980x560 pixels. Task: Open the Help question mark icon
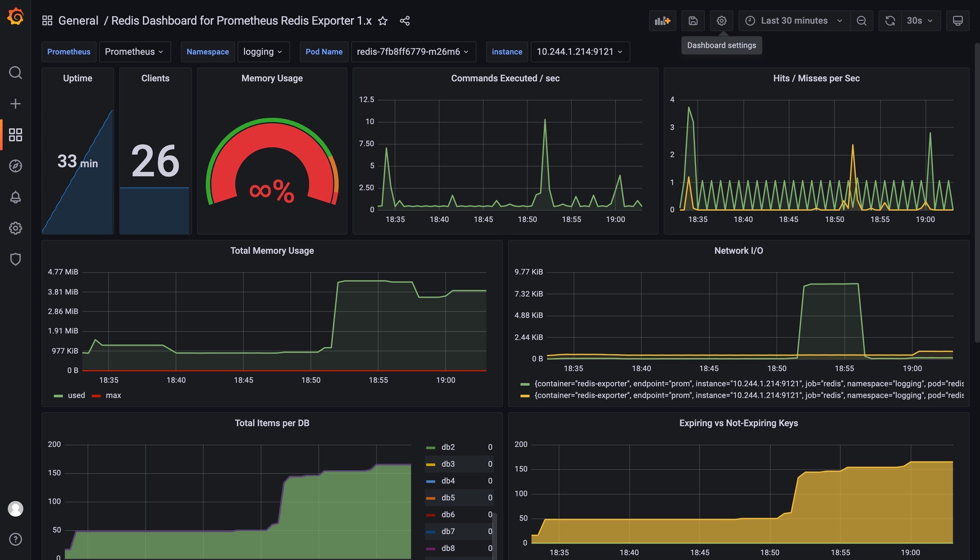coord(15,539)
